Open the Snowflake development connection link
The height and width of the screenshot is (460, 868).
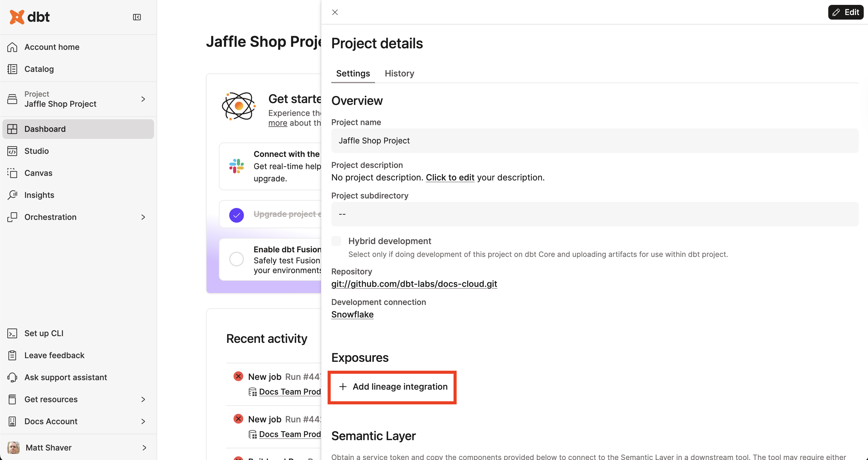[352, 314]
